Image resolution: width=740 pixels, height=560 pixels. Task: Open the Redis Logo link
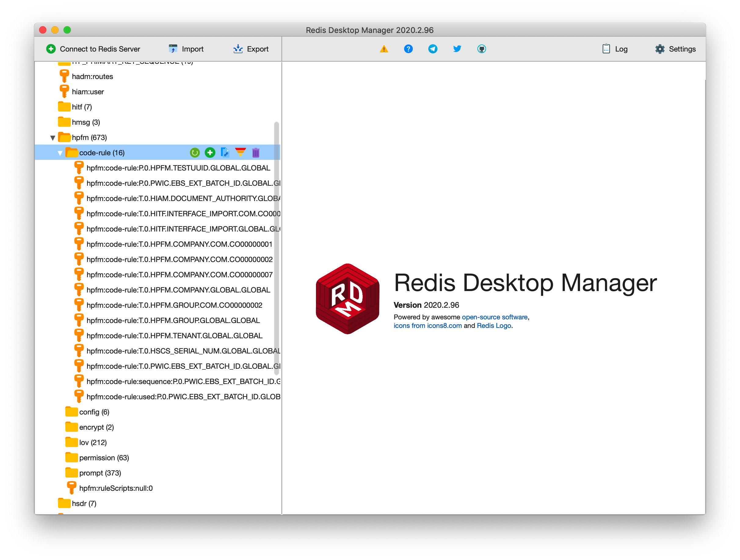(x=494, y=326)
